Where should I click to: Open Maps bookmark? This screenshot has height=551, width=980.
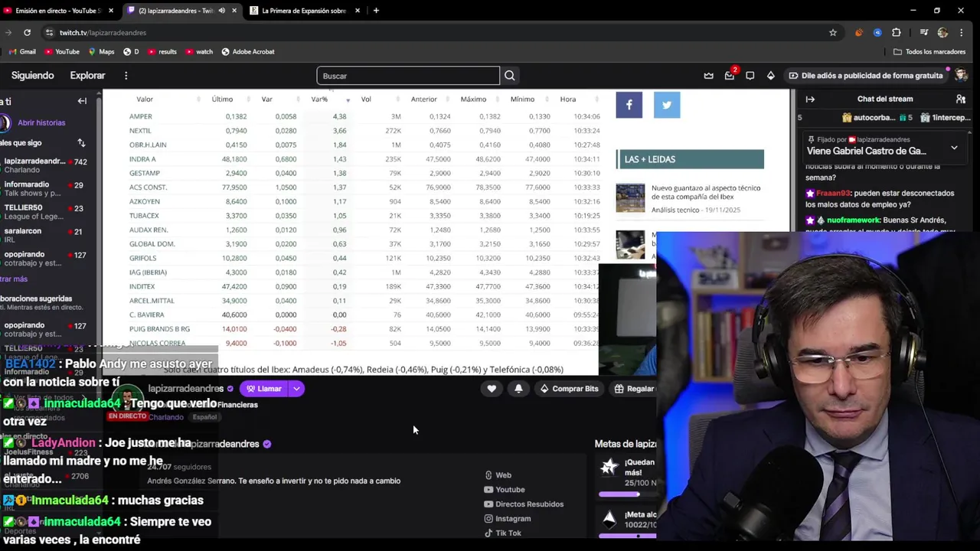101,52
